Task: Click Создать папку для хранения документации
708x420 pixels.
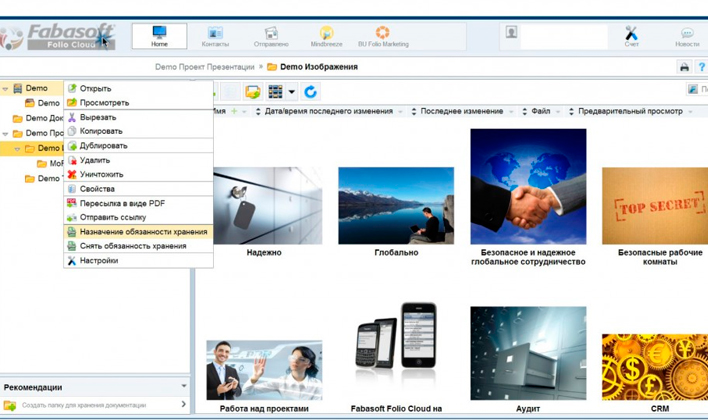Action: click(84, 405)
